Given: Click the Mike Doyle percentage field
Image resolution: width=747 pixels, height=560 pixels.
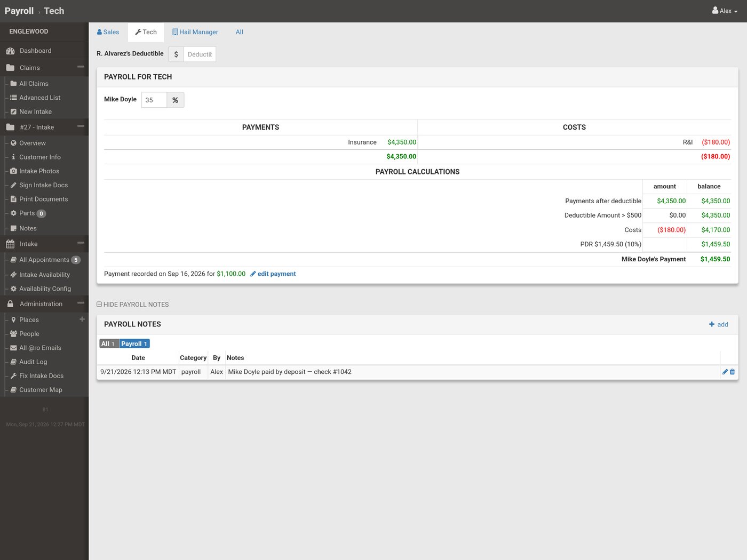Looking at the screenshot, I should click(154, 100).
